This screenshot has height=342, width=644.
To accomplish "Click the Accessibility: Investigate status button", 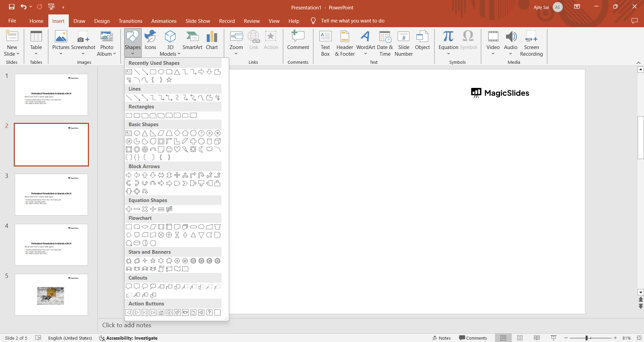I will pos(128,338).
